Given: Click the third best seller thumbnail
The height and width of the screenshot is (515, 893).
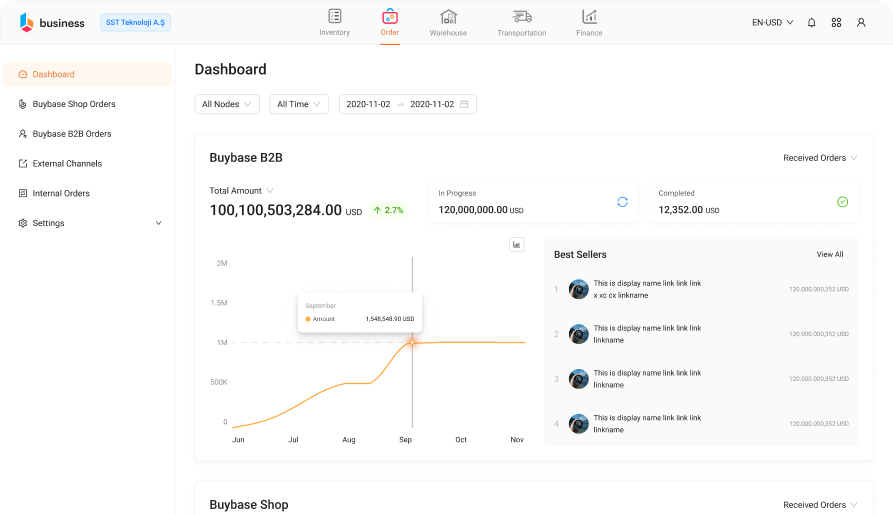Looking at the screenshot, I should pos(579,379).
